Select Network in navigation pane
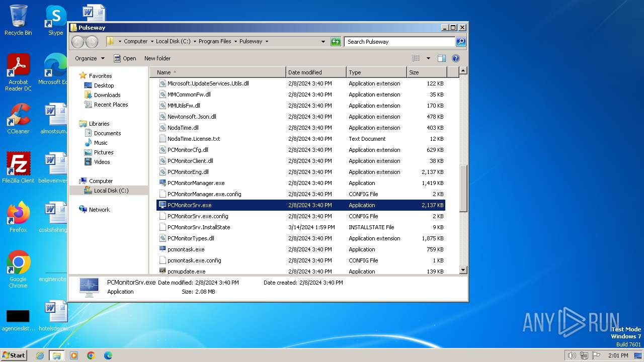The height and width of the screenshot is (362, 644). pyautogui.click(x=94, y=210)
